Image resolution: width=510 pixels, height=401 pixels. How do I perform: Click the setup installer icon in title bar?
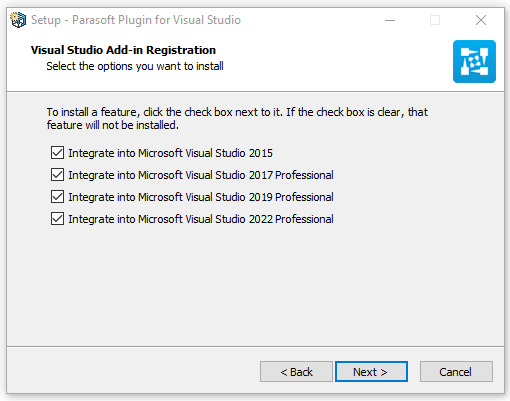point(18,20)
